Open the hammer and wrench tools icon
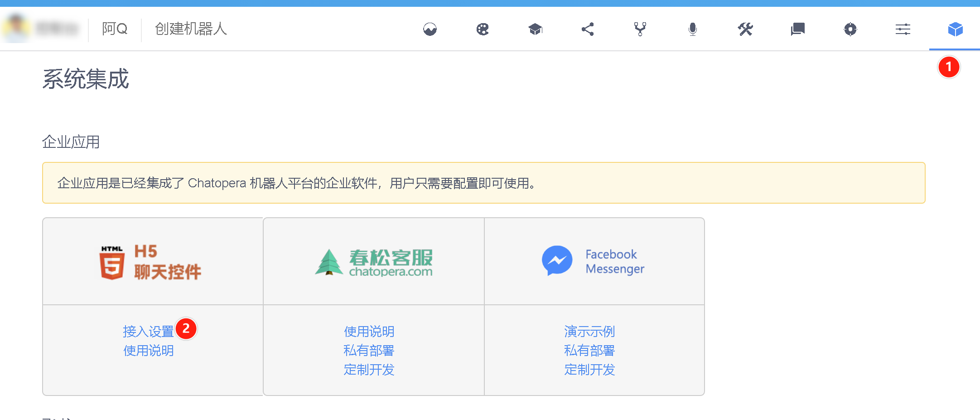This screenshot has height=420, width=980. [x=745, y=29]
